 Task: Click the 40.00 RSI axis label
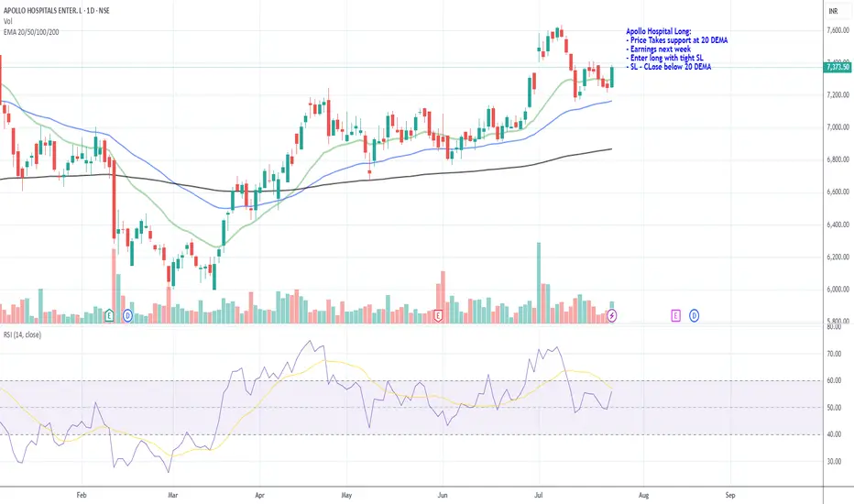pos(834,434)
